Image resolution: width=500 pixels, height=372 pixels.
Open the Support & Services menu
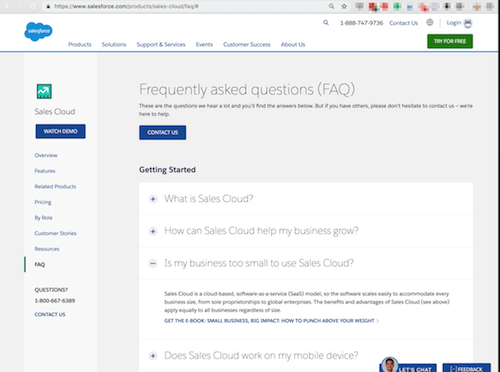161,44
